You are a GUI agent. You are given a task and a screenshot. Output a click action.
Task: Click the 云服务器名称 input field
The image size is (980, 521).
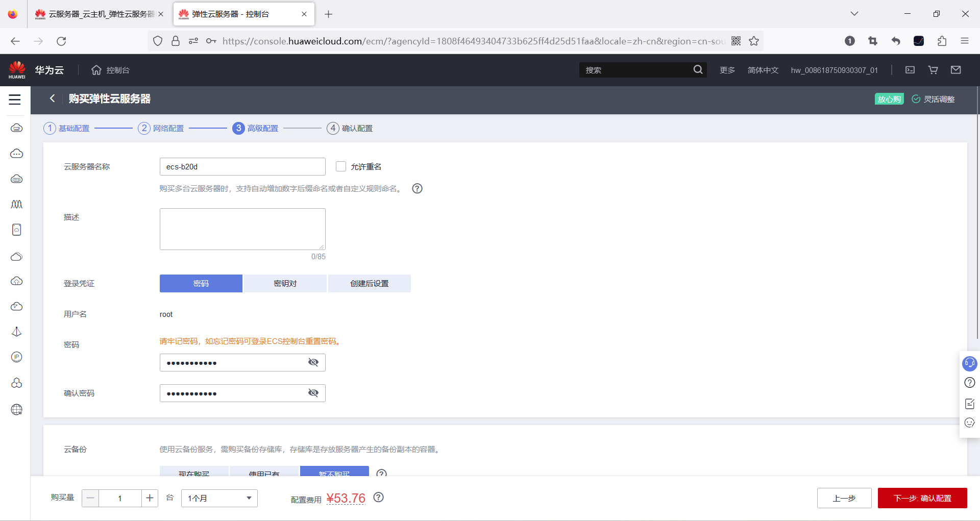[x=242, y=166]
